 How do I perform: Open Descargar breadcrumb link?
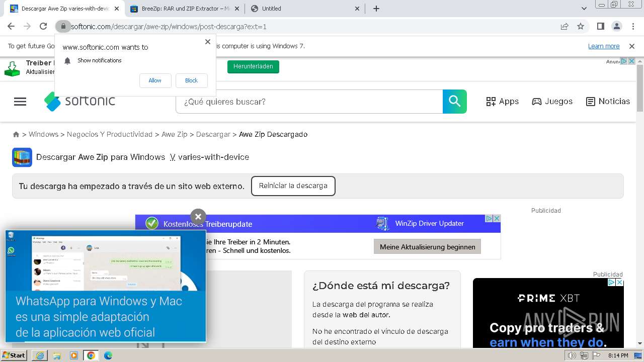click(x=213, y=134)
